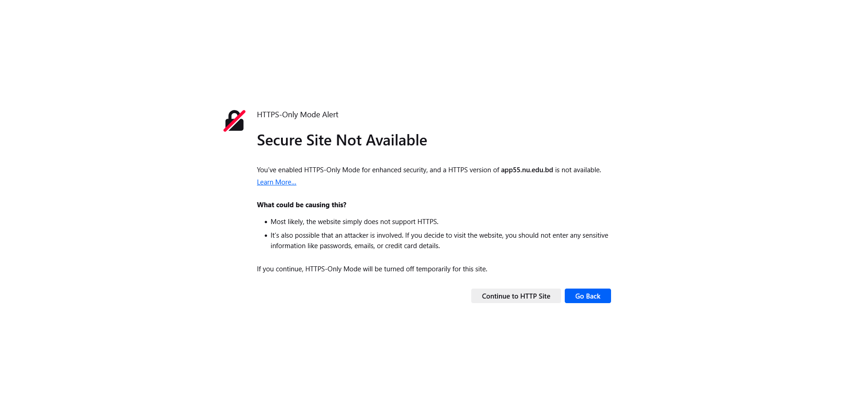Screen dimensions: 868x414
Task: Click the first bullet point dot
Action: [266, 222]
